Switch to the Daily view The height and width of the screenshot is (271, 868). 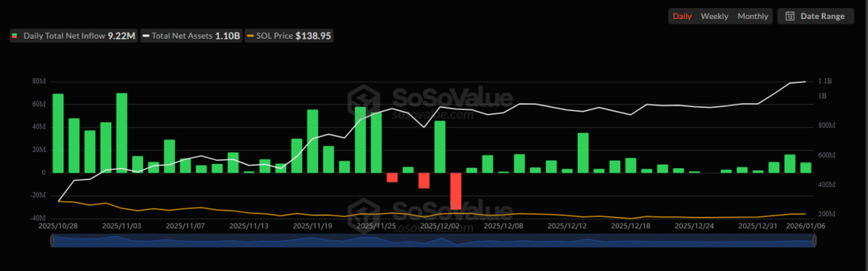[x=682, y=16]
